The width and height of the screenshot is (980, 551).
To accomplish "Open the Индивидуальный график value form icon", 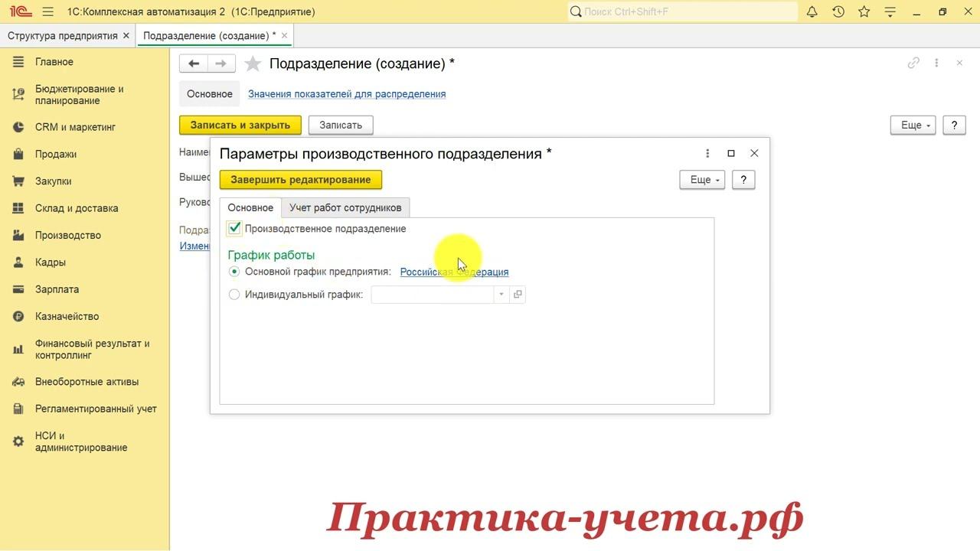I will click(518, 295).
